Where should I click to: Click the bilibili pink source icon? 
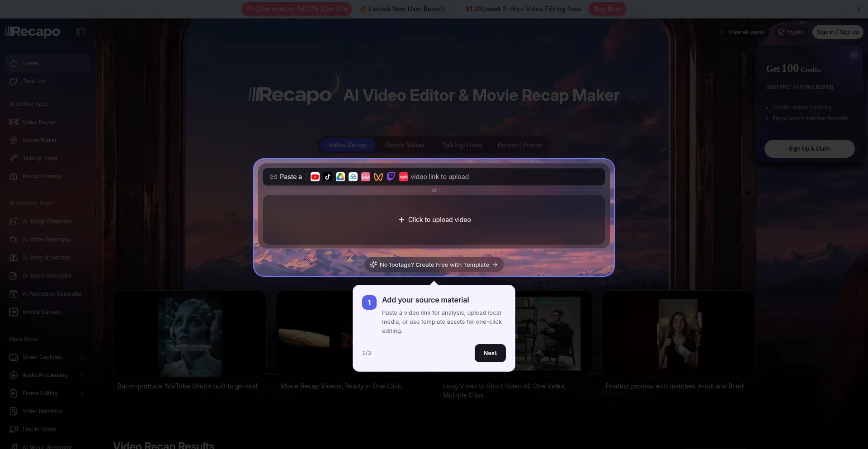(x=366, y=177)
